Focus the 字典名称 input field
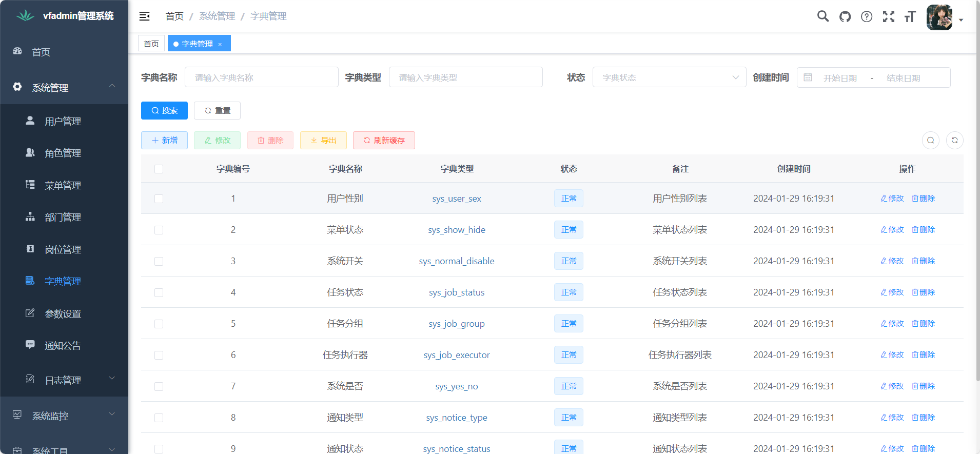980x454 pixels. 261,77
